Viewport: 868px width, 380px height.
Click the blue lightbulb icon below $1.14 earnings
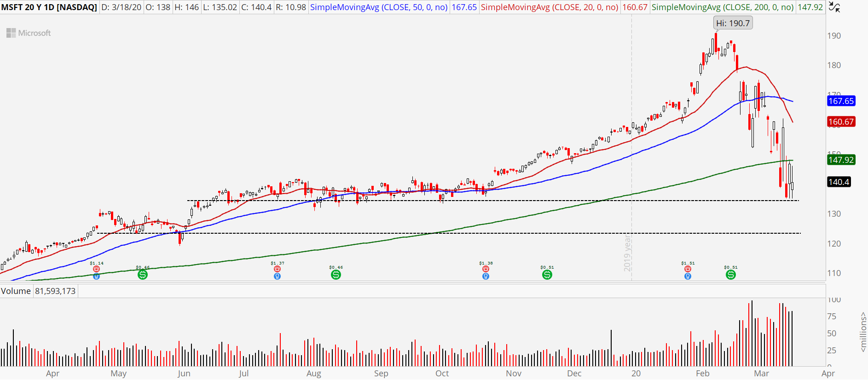click(96, 276)
